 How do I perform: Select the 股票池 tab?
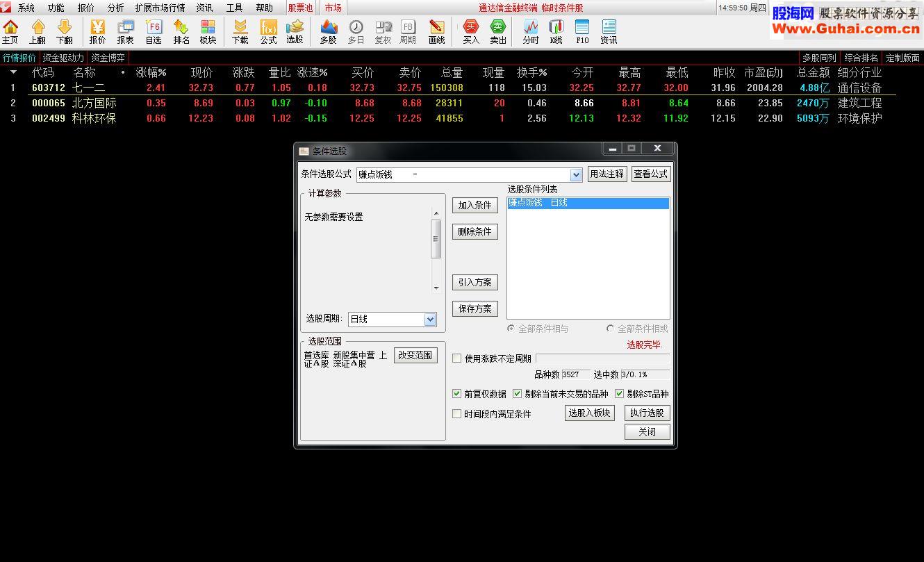coord(301,8)
